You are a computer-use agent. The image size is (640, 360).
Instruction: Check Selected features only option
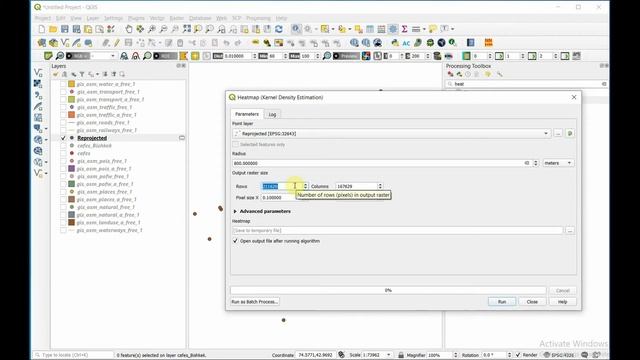pyautogui.click(x=236, y=144)
